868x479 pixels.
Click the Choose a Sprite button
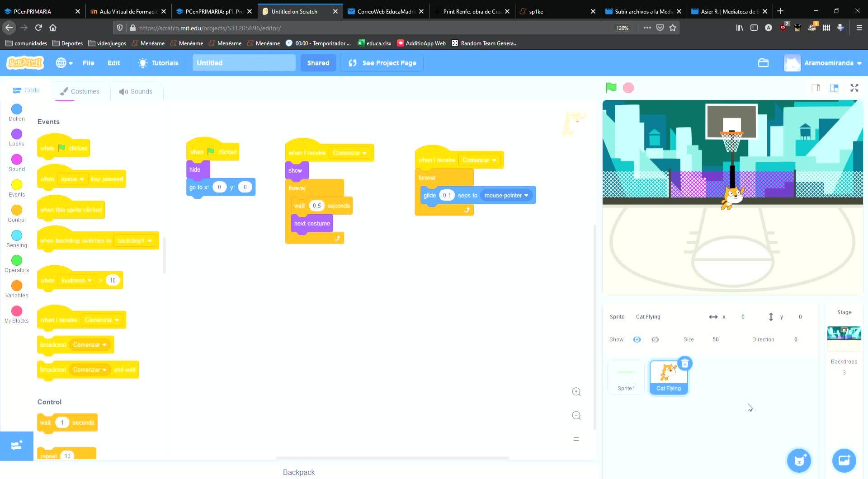click(799, 460)
